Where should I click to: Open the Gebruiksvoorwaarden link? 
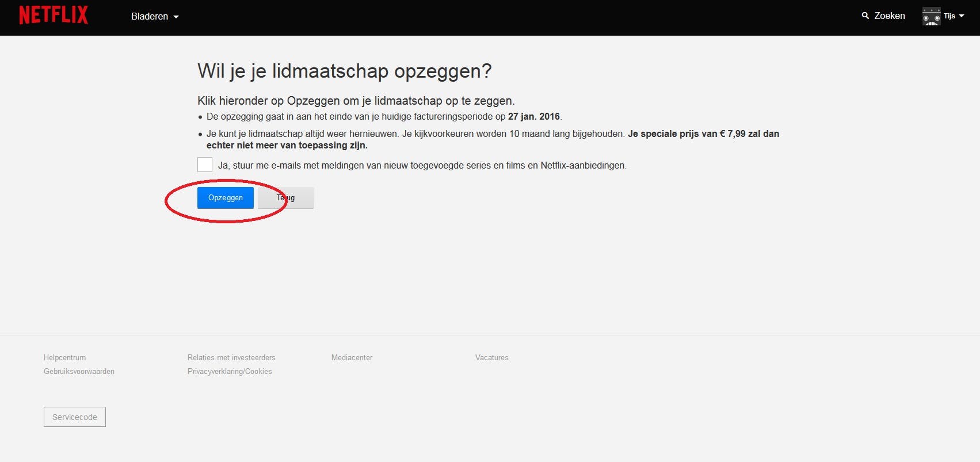79,371
